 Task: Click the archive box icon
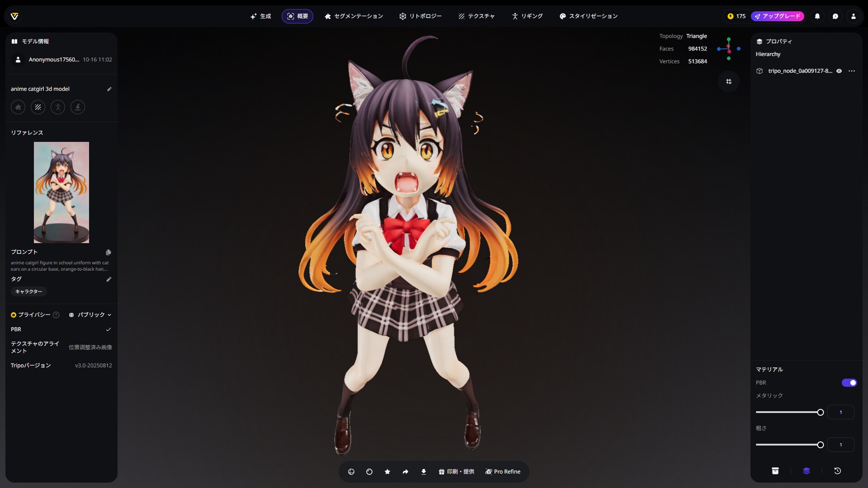pyautogui.click(x=775, y=471)
